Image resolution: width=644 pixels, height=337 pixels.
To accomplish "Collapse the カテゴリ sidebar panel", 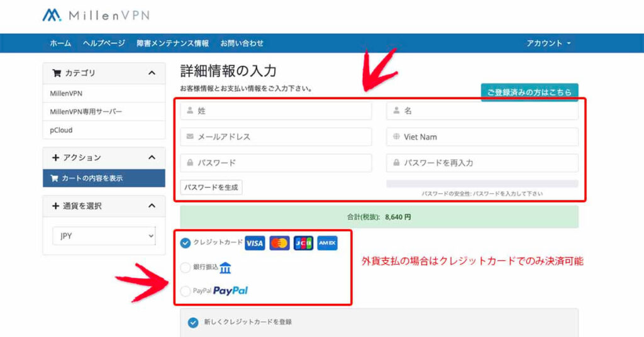I will pyautogui.click(x=152, y=73).
